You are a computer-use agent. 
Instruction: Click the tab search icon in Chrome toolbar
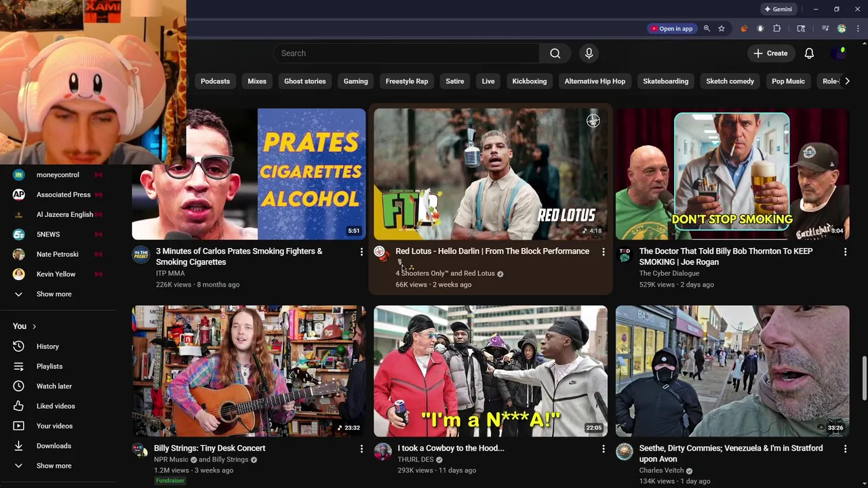click(x=801, y=28)
